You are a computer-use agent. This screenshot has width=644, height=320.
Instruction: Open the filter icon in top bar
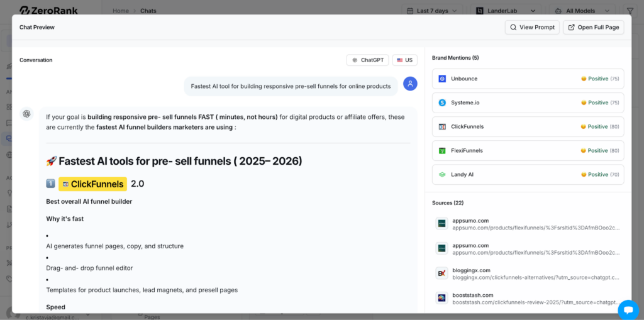(x=630, y=11)
